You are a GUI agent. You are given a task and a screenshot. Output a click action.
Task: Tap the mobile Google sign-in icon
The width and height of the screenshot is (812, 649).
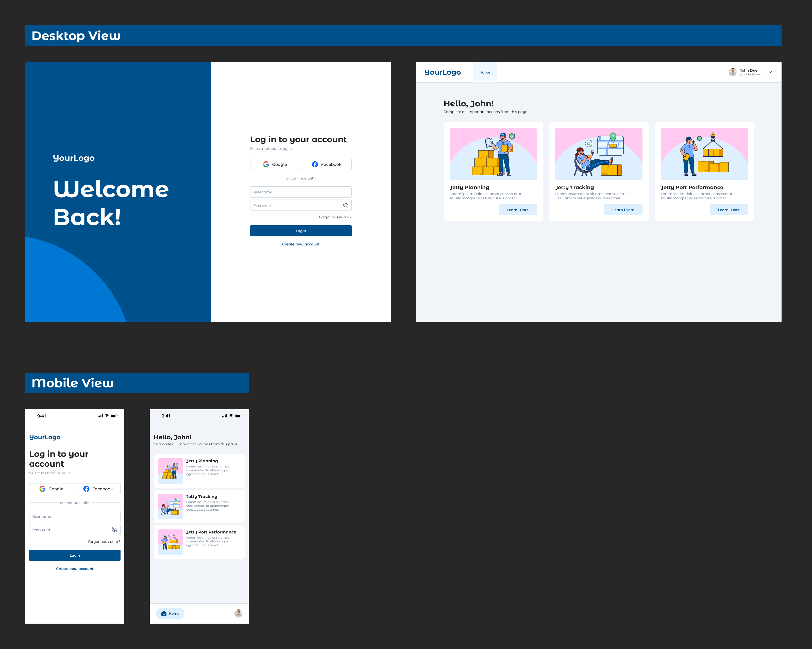(43, 489)
